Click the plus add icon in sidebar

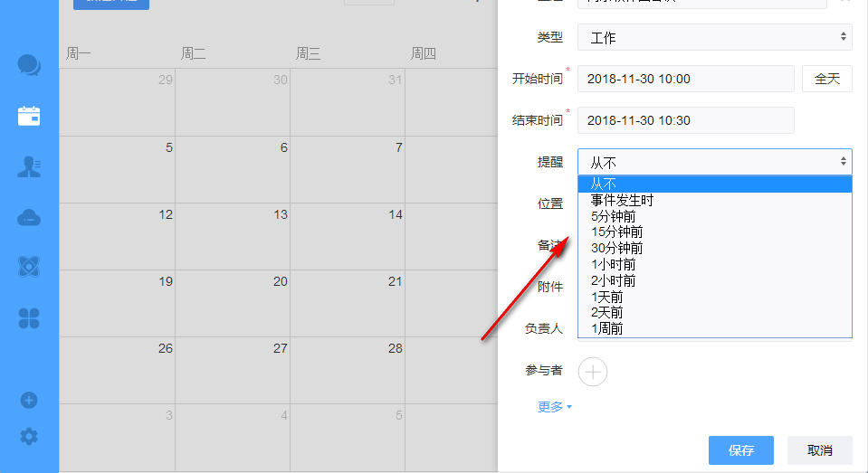tap(29, 400)
